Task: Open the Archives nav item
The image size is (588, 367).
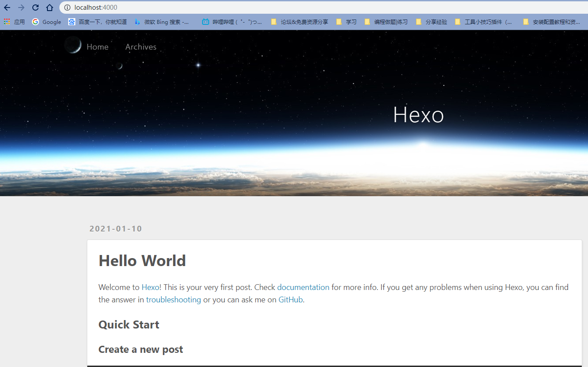Action: coord(141,47)
